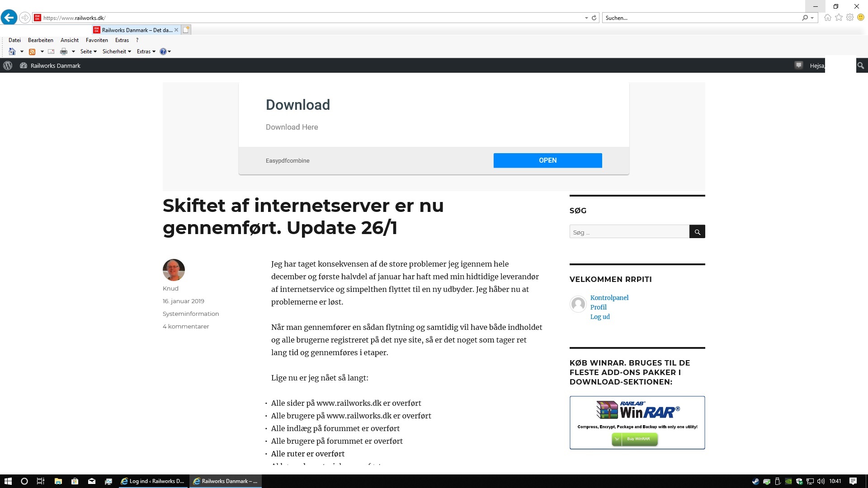Open the new tab button

186,30
